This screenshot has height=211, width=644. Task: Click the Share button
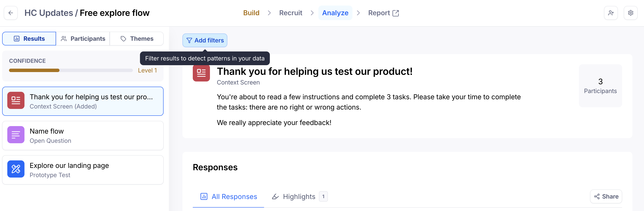(606, 196)
